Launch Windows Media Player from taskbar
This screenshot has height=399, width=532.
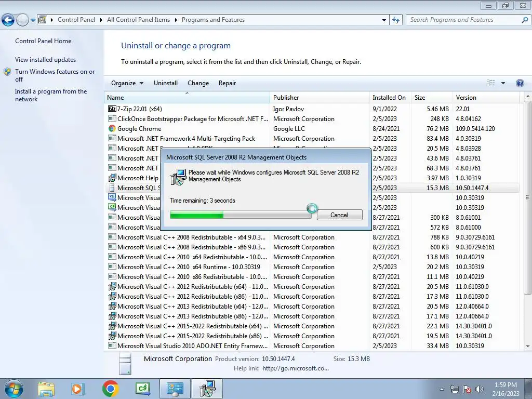77,389
